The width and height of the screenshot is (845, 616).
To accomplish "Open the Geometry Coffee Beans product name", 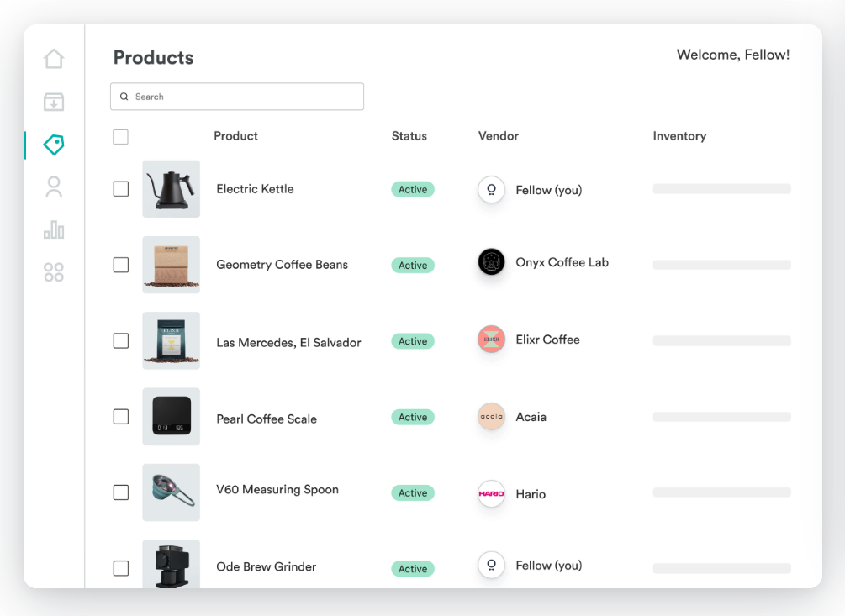I will (282, 265).
